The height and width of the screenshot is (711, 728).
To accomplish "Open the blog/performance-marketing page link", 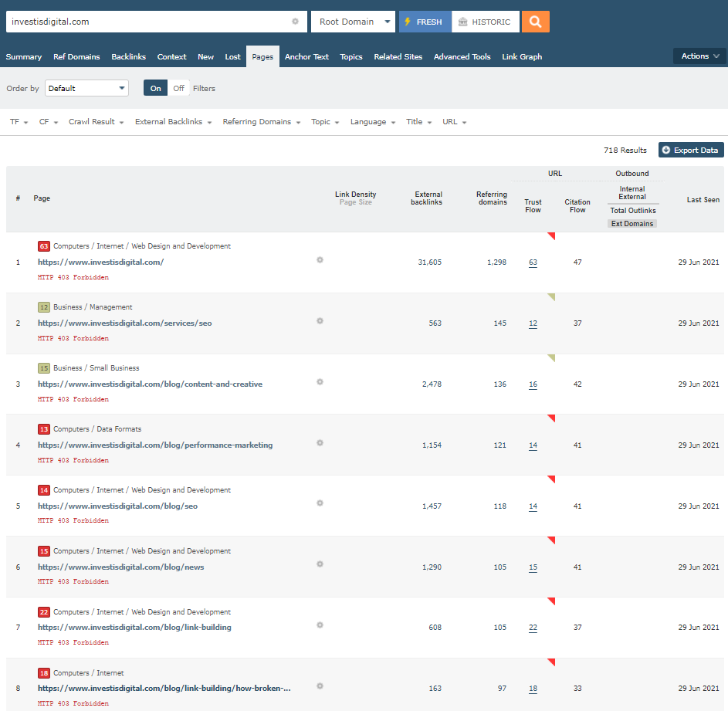I will tap(154, 445).
